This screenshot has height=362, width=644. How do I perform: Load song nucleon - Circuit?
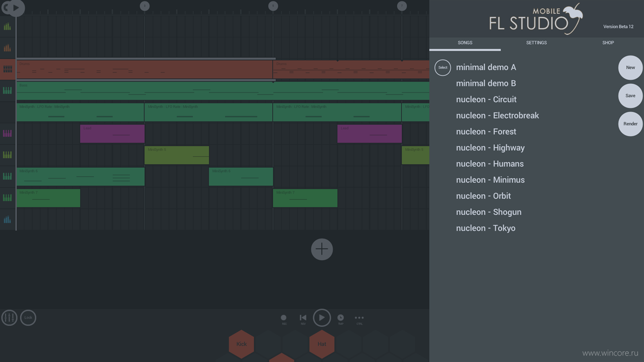coord(486,99)
